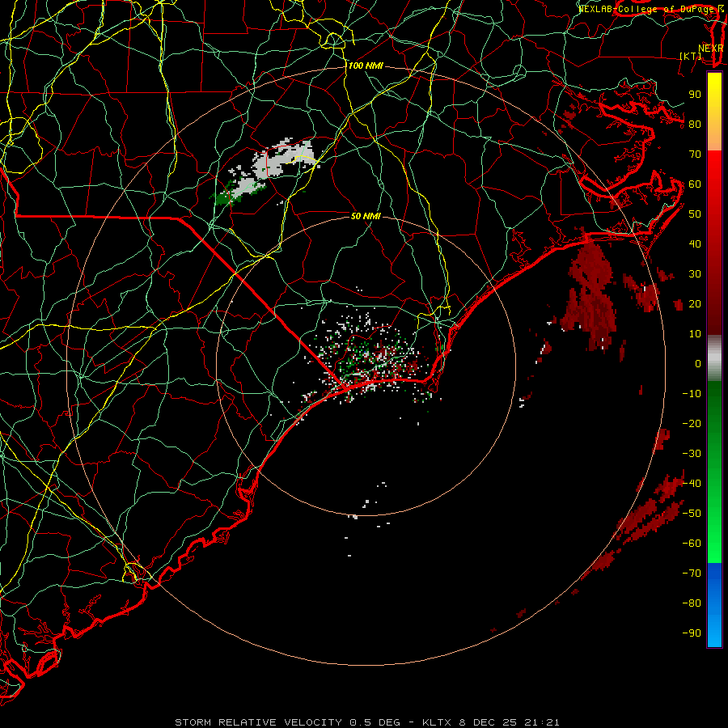The image size is (728, 728).
Task: Click the "100 NMI" range ring label
Action: point(366,66)
